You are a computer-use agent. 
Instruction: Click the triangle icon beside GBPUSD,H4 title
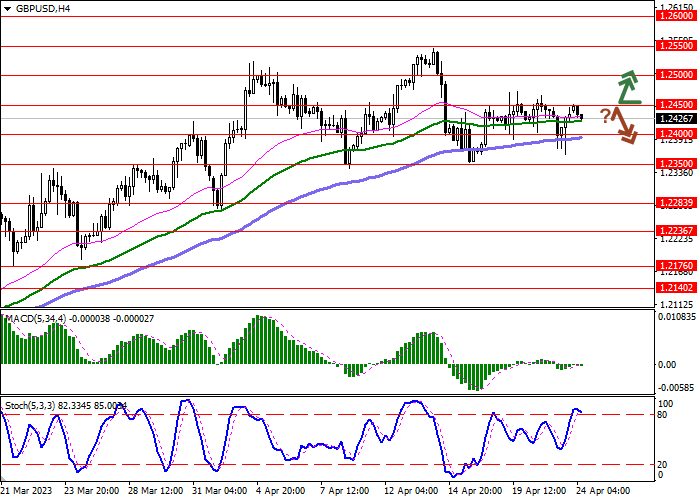pyautogui.click(x=7, y=8)
